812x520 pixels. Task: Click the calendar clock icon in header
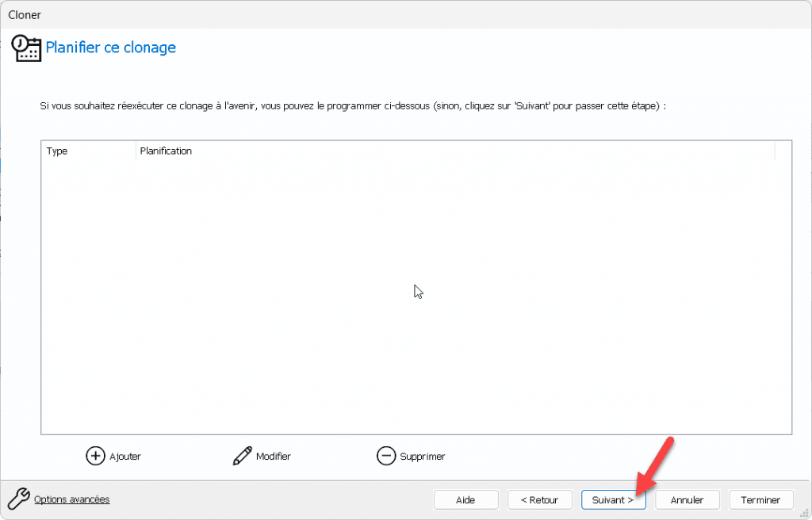[26, 48]
